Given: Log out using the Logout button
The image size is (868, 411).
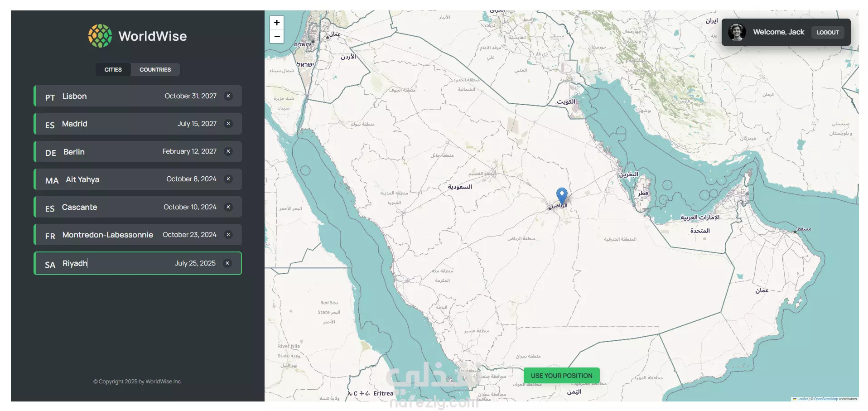Looking at the screenshot, I should point(828,32).
